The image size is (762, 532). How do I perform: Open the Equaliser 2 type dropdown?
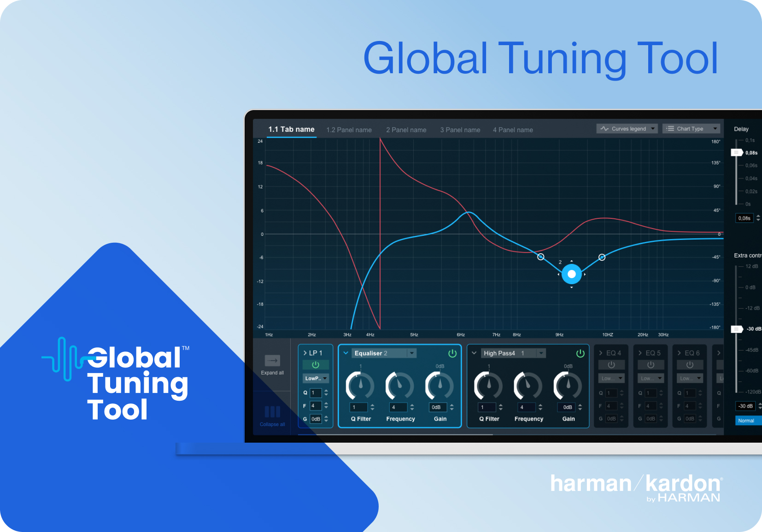[384, 353]
